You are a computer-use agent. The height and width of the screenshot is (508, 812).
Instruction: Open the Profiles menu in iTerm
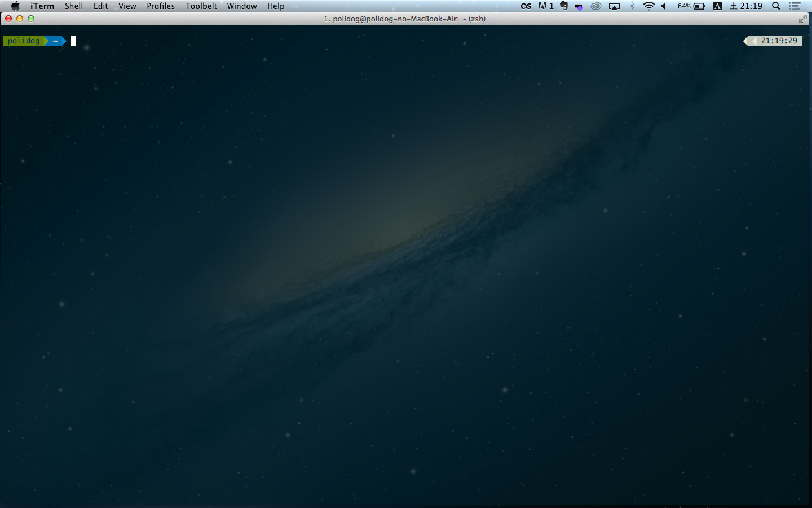[160, 6]
